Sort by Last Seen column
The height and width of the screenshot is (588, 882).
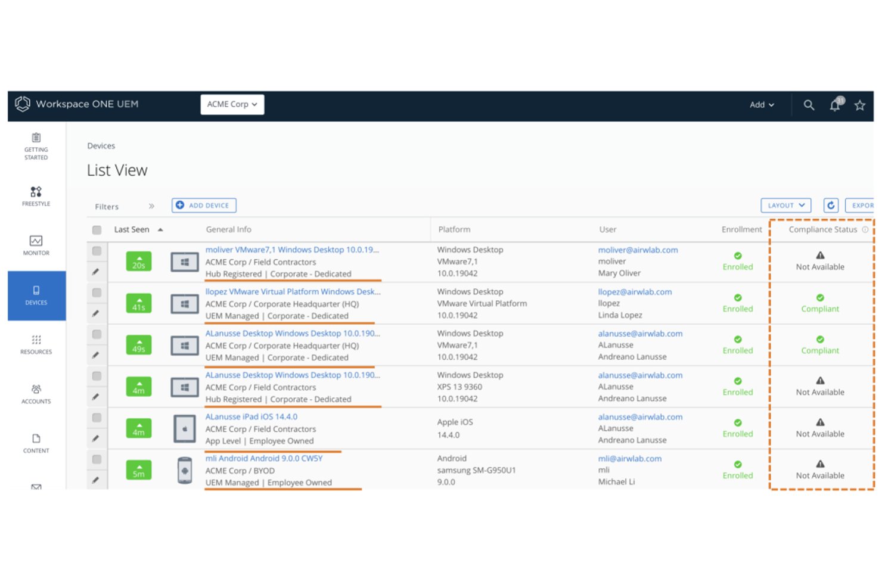138,229
